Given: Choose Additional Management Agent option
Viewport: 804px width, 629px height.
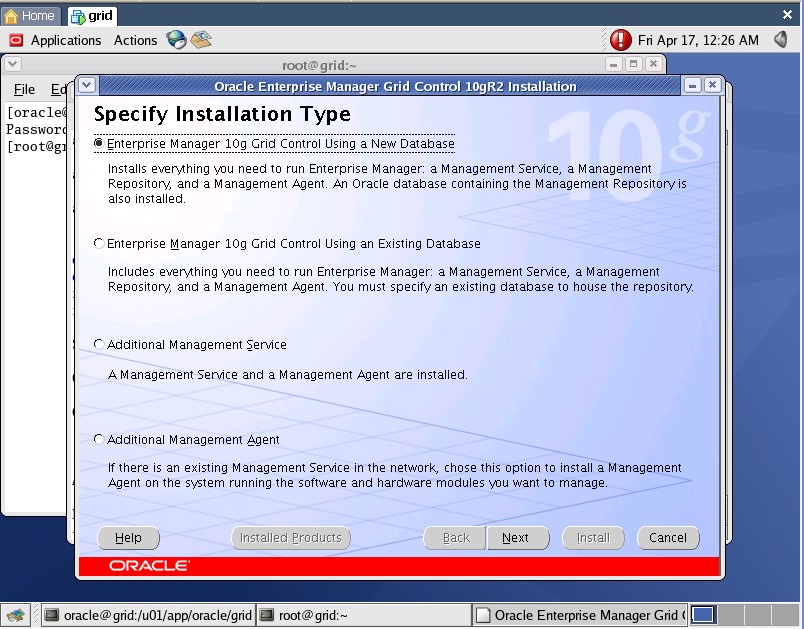Looking at the screenshot, I should tap(98, 440).
